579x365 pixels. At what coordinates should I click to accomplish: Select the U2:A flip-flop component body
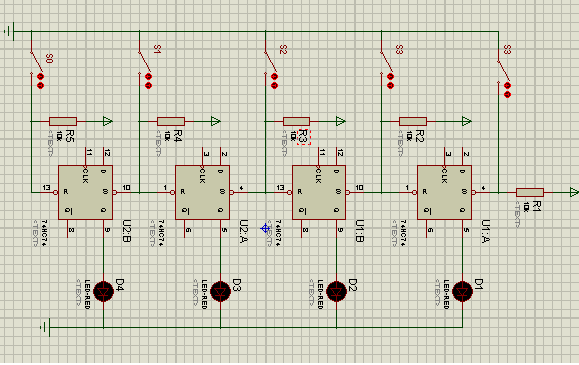coord(202,192)
